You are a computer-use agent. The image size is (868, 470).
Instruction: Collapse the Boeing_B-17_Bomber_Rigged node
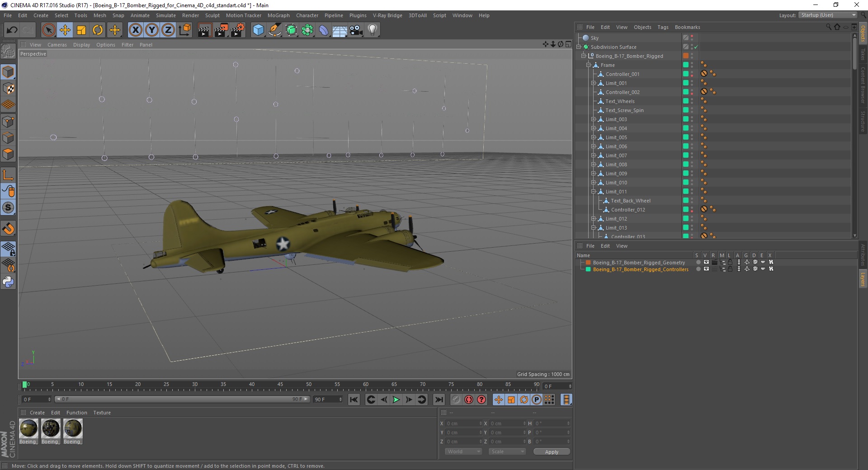click(584, 56)
